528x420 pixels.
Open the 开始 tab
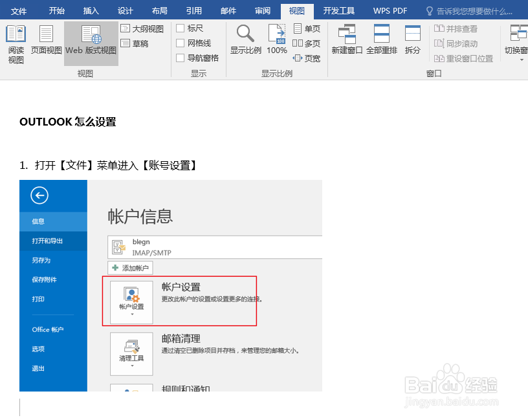tap(56, 11)
